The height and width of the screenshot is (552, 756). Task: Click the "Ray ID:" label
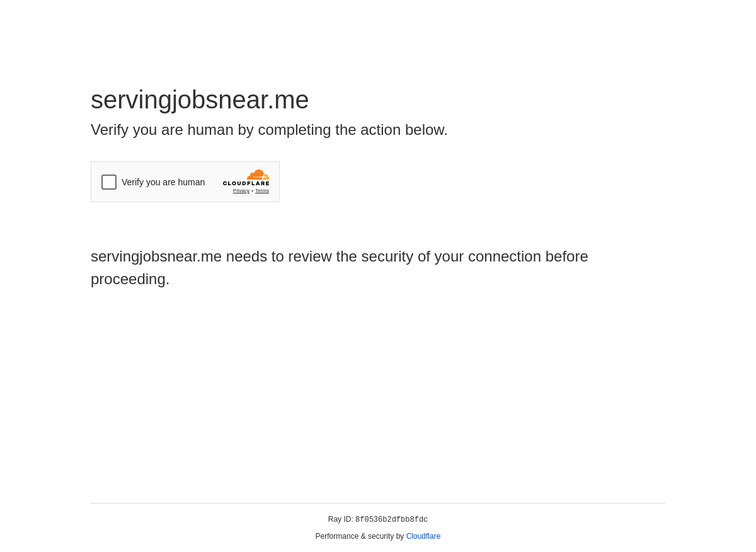341,519
